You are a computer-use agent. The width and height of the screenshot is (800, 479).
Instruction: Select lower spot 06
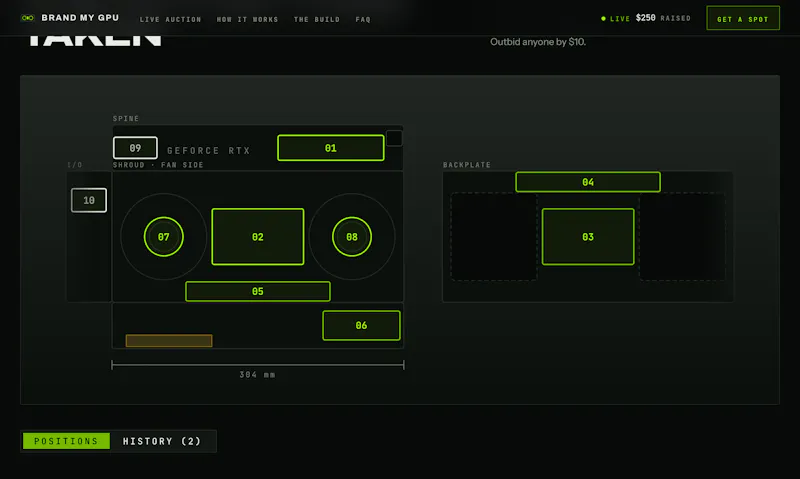[361, 325]
